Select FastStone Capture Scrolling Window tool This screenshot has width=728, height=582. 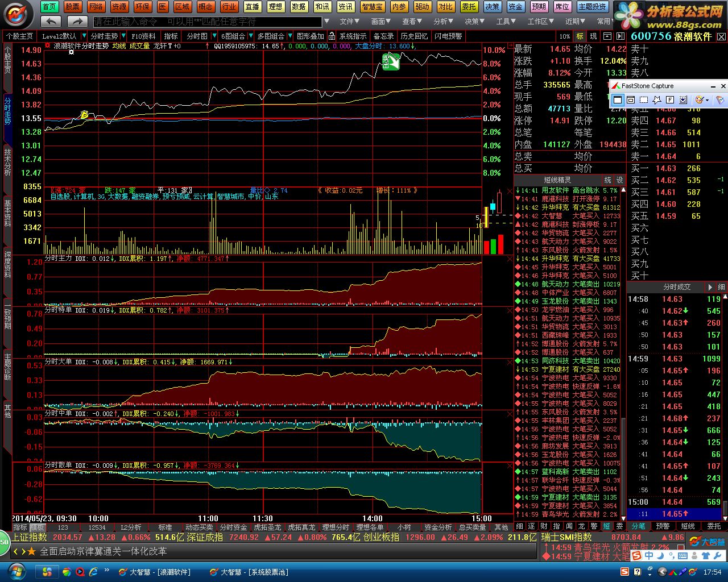(x=683, y=100)
